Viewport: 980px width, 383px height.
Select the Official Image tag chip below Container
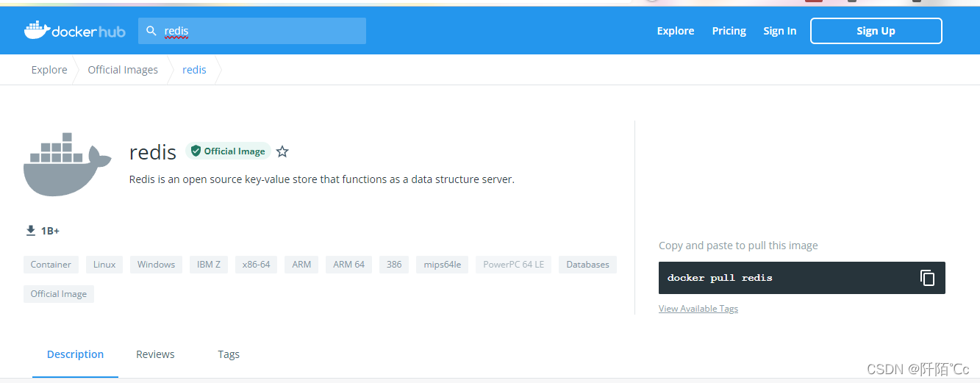coord(59,294)
